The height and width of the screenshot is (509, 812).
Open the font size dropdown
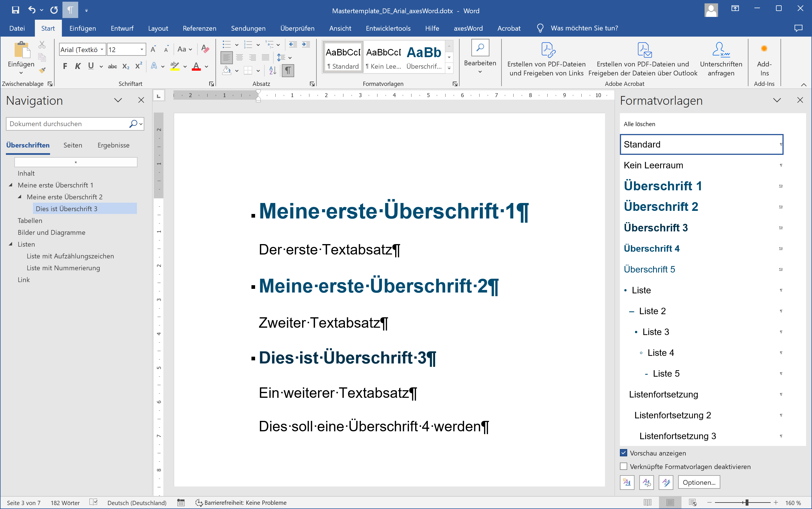(x=142, y=50)
